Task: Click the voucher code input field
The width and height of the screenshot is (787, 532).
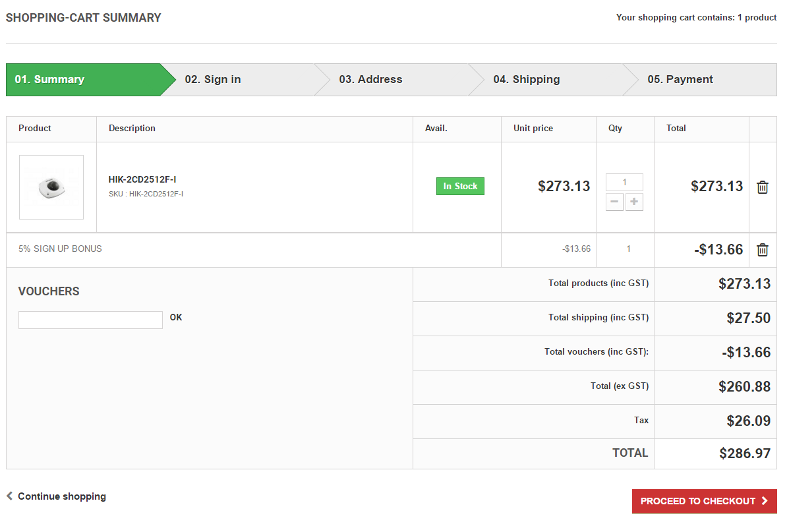Action: pos(90,320)
